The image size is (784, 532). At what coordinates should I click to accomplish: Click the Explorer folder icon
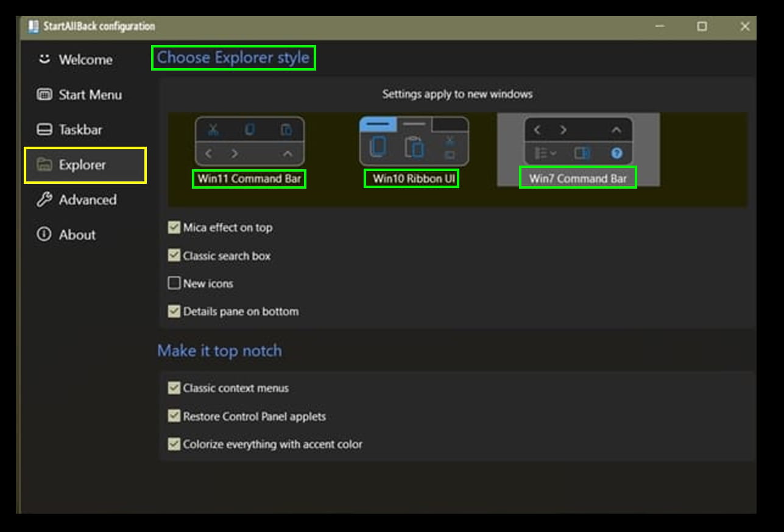44,165
